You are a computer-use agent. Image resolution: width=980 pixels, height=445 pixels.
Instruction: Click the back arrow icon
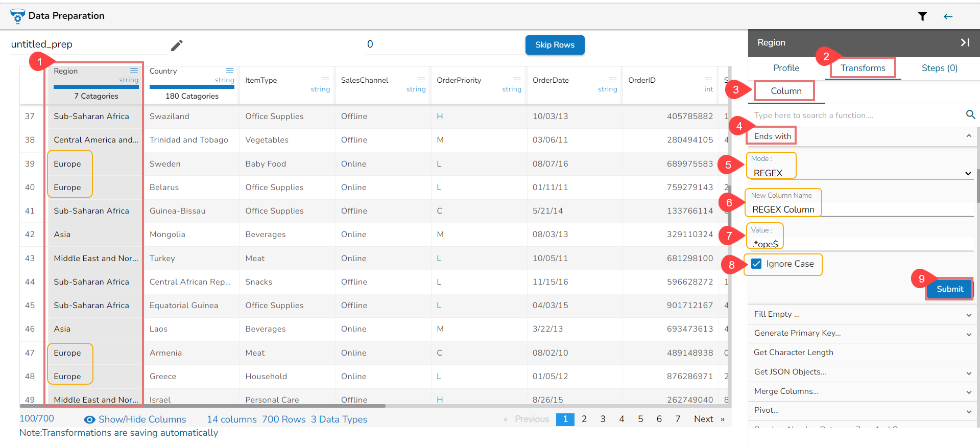948,16
